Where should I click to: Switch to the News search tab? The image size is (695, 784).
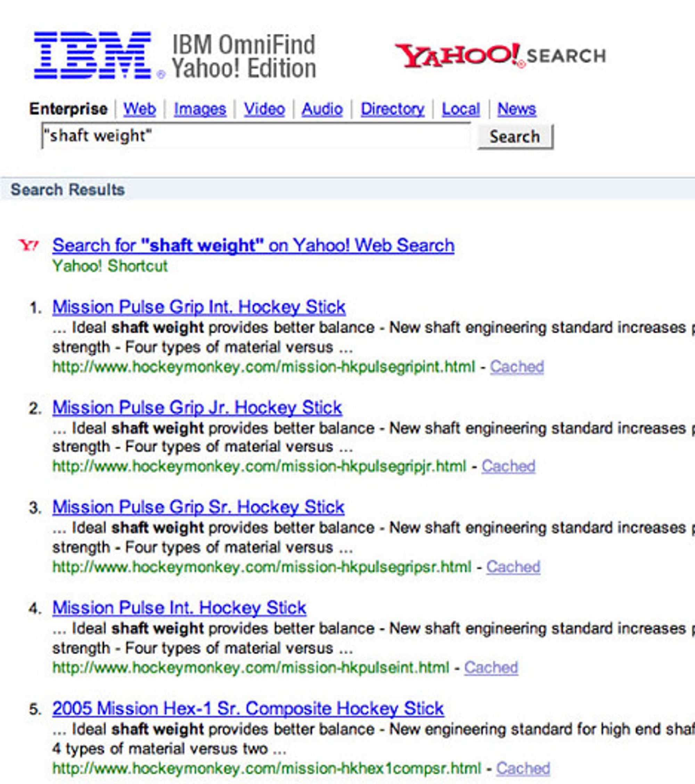pyautogui.click(x=516, y=109)
